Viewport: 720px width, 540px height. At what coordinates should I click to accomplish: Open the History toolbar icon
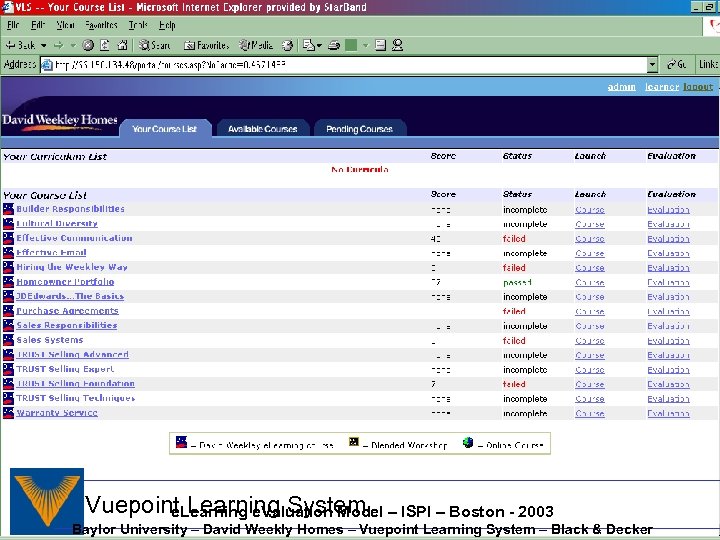pos(287,45)
